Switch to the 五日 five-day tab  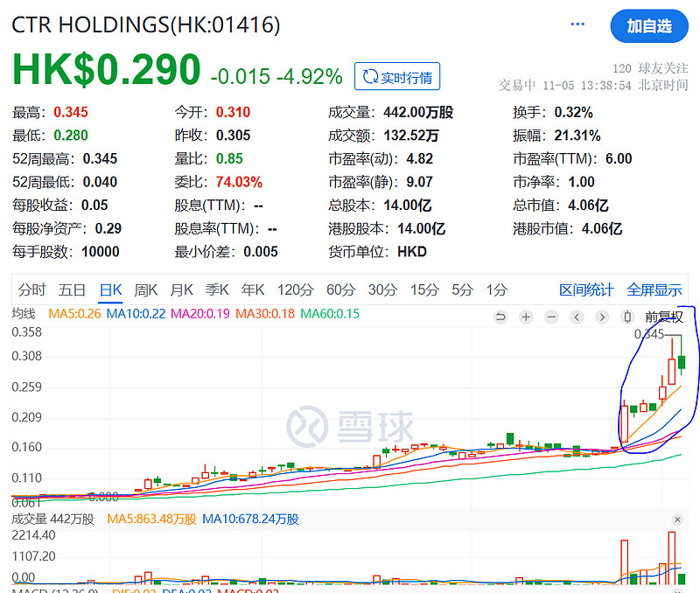tap(72, 290)
